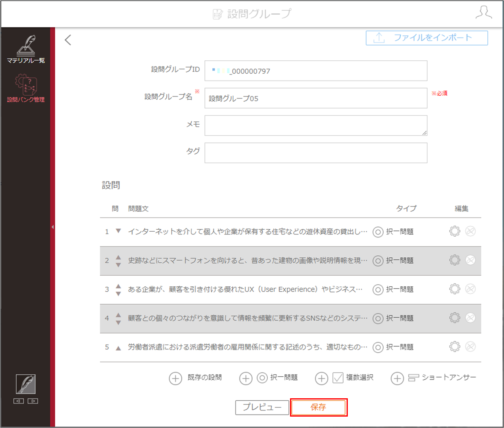Image resolution: width=504 pixels, height=428 pixels.
Task: Delete question 4 with its X icon
Action: [x=470, y=318]
